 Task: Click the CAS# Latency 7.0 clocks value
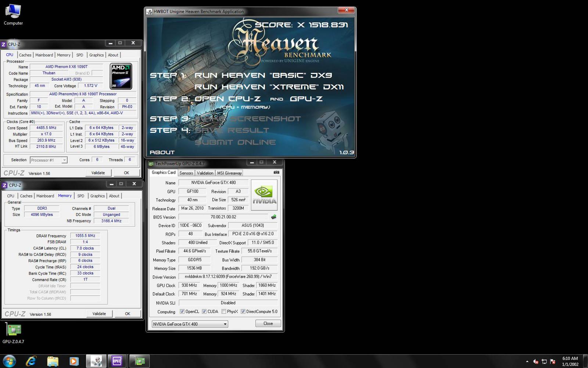(x=85, y=248)
